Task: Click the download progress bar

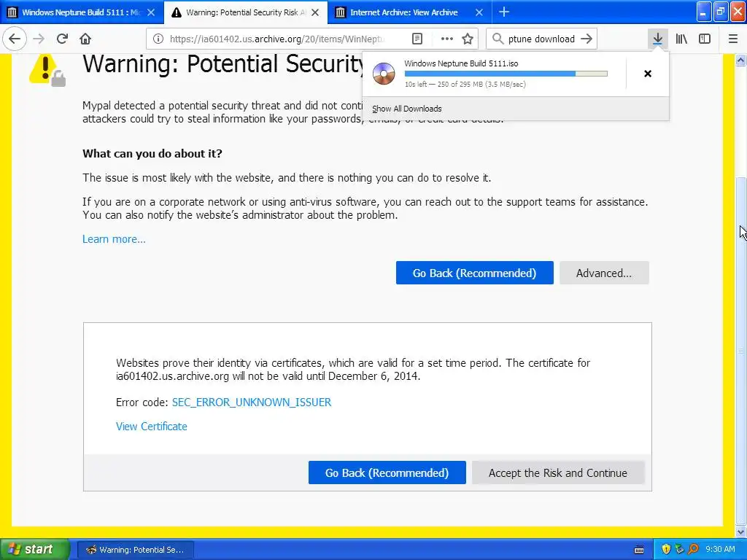Action: coord(506,74)
